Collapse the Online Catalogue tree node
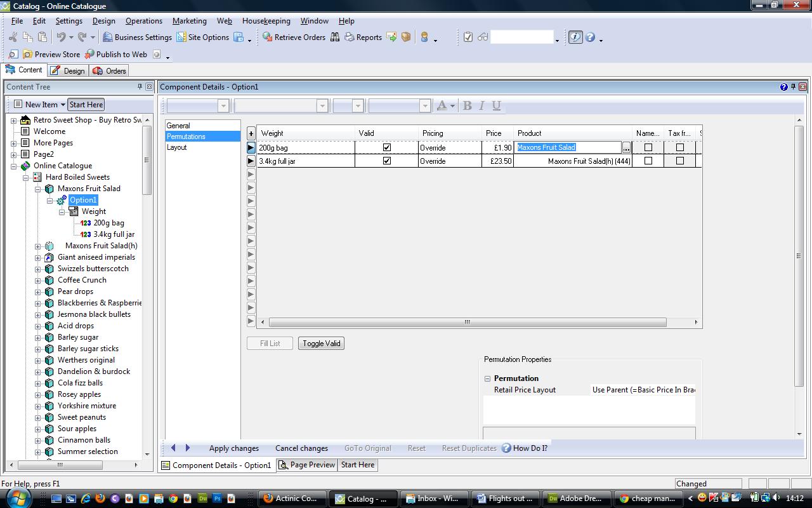 click(14, 166)
